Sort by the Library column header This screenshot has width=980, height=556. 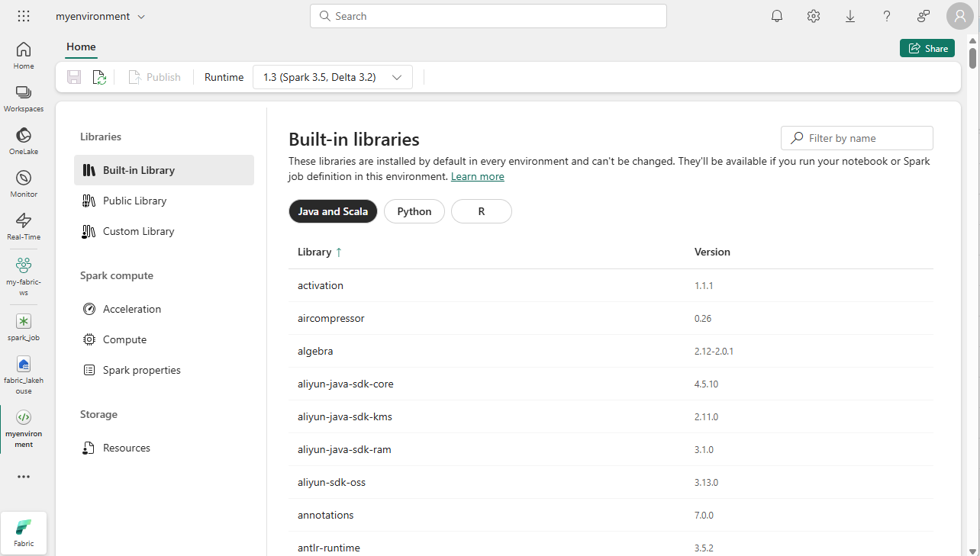[320, 252]
